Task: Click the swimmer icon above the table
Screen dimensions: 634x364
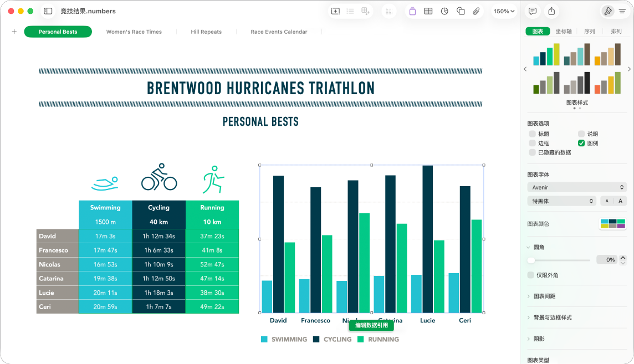Action: point(105,183)
